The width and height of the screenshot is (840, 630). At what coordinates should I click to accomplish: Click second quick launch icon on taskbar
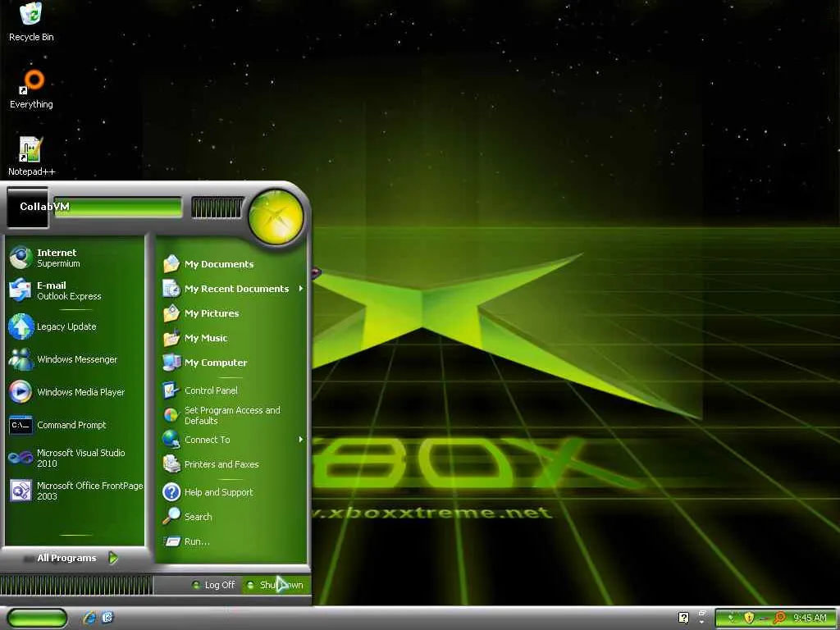click(107, 618)
